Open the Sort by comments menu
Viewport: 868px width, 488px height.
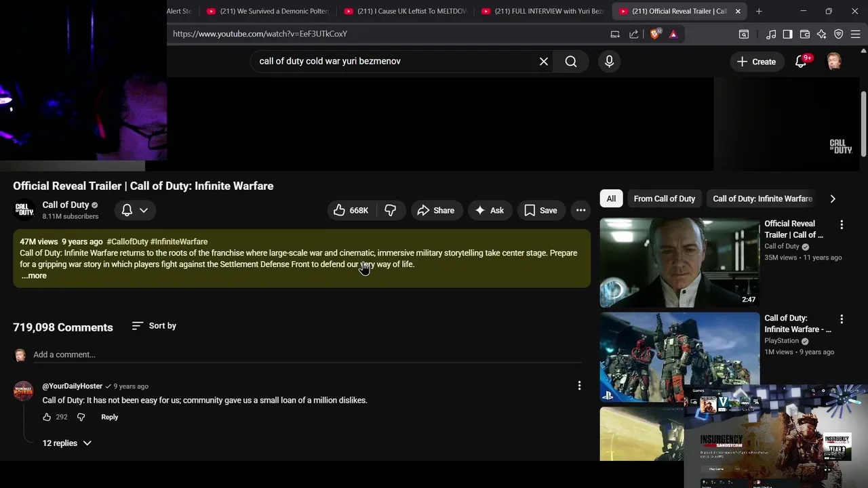(154, 326)
